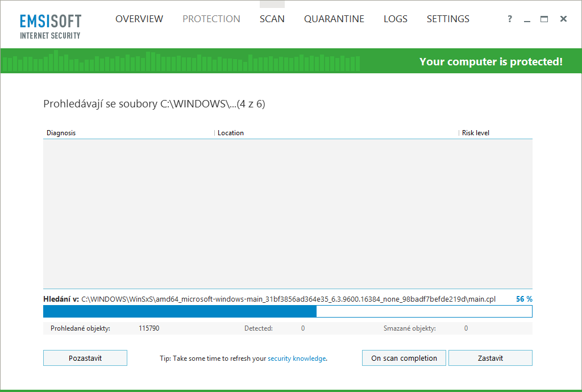Switch to the QUARANTINE tab

tap(334, 19)
